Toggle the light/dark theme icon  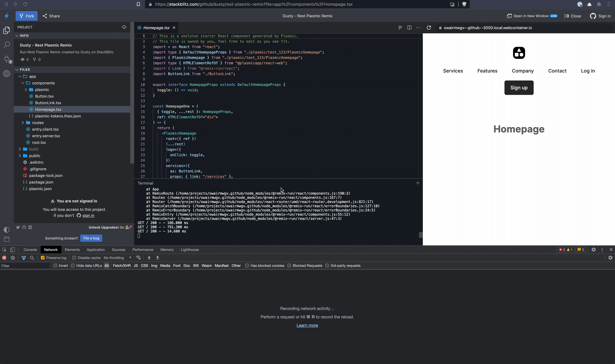[7, 230]
